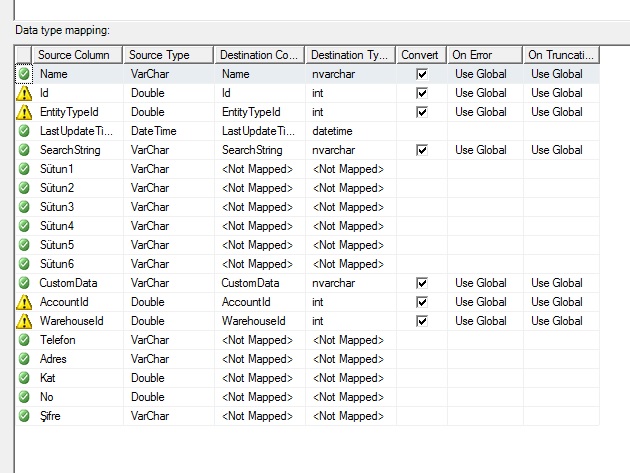Image resolution: width=630 pixels, height=473 pixels.
Task: Click the warning icon beside WarehouseId row
Action: pos(24,321)
